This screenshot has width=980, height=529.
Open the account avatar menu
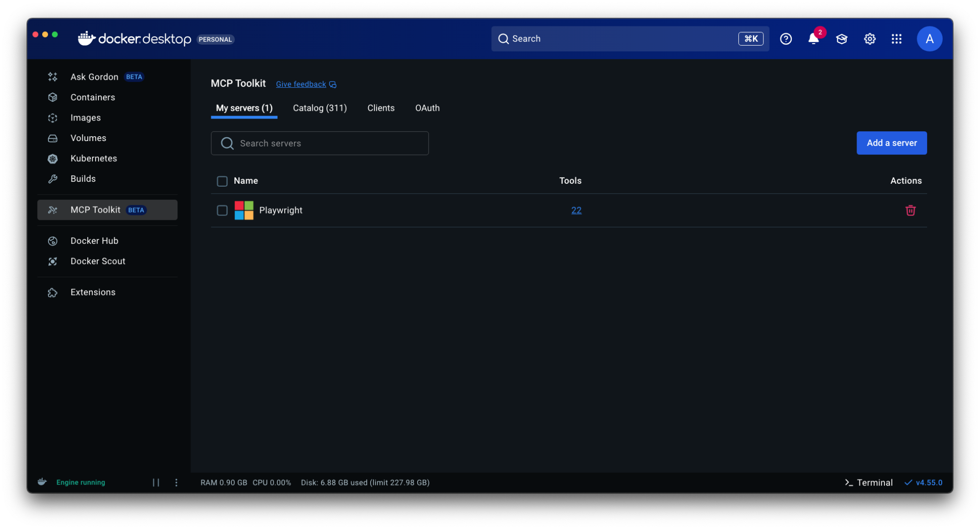tap(930, 39)
